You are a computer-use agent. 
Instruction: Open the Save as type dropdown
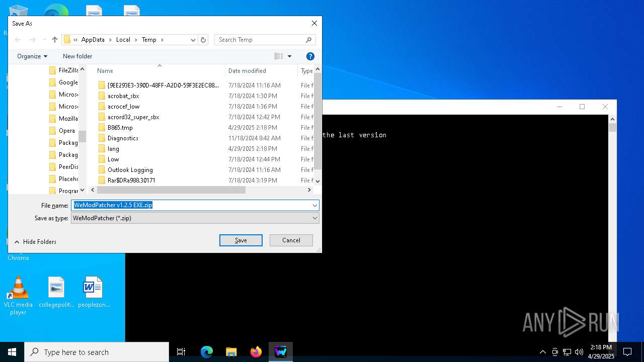(x=195, y=218)
